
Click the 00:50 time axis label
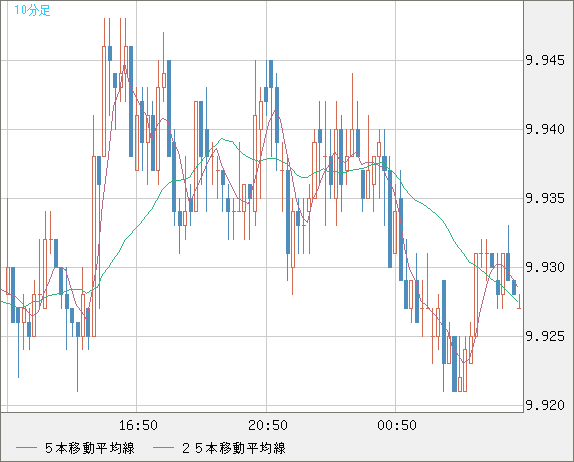(x=397, y=425)
